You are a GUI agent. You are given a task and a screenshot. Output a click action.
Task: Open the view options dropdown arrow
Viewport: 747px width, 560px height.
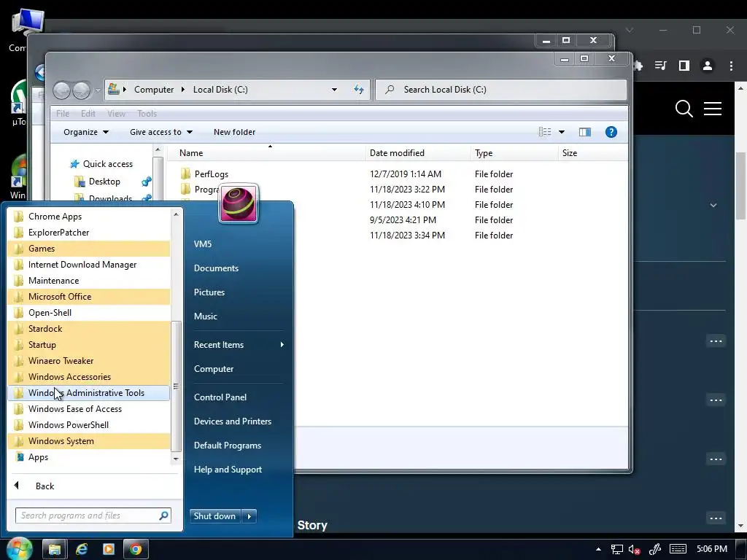562,132
